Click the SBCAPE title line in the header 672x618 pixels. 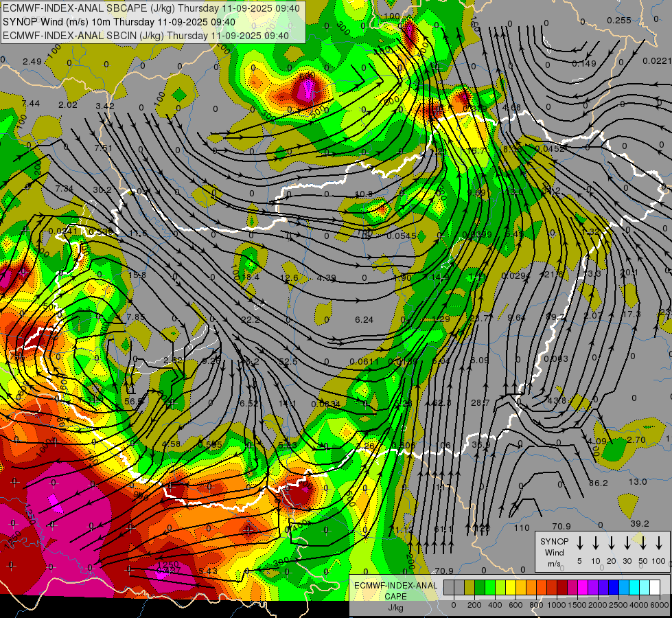point(152,8)
